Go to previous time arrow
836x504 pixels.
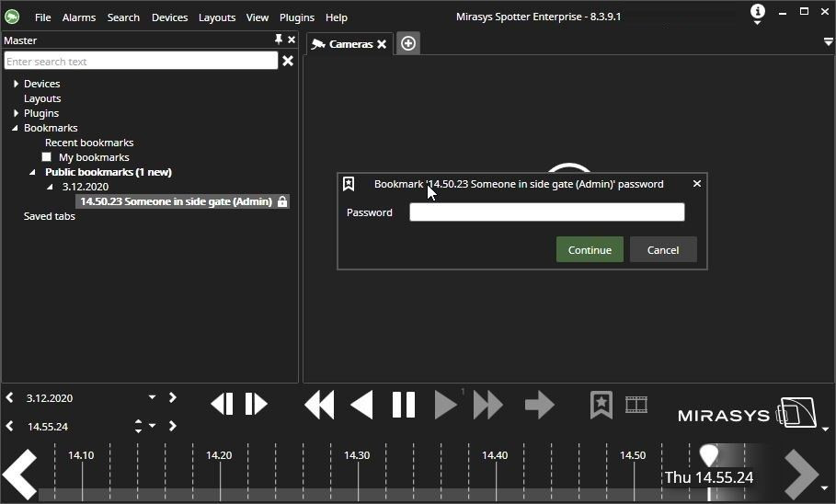[9, 426]
